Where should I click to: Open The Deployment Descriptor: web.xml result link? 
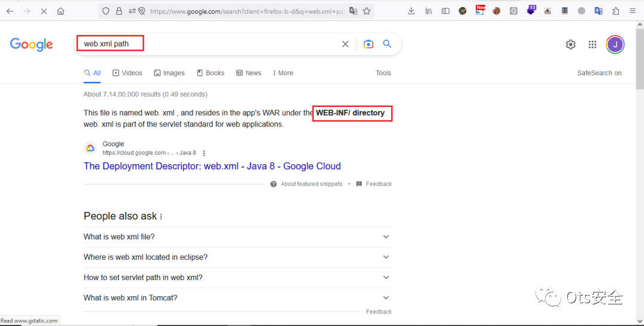tap(212, 166)
